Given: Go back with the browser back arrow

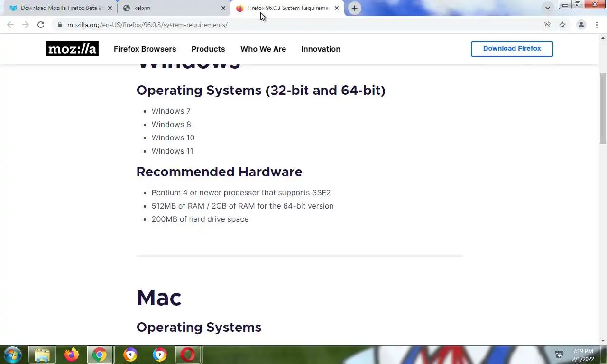Looking at the screenshot, I should click(10, 25).
